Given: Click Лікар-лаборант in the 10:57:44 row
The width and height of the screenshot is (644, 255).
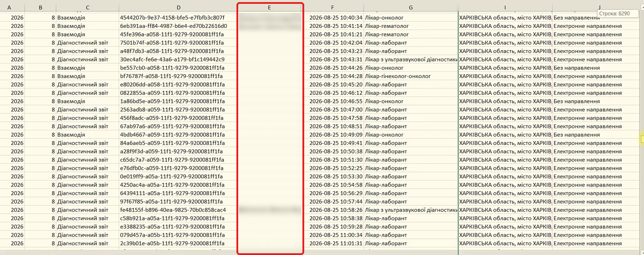Looking at the screenshot, I should point(386,201).
